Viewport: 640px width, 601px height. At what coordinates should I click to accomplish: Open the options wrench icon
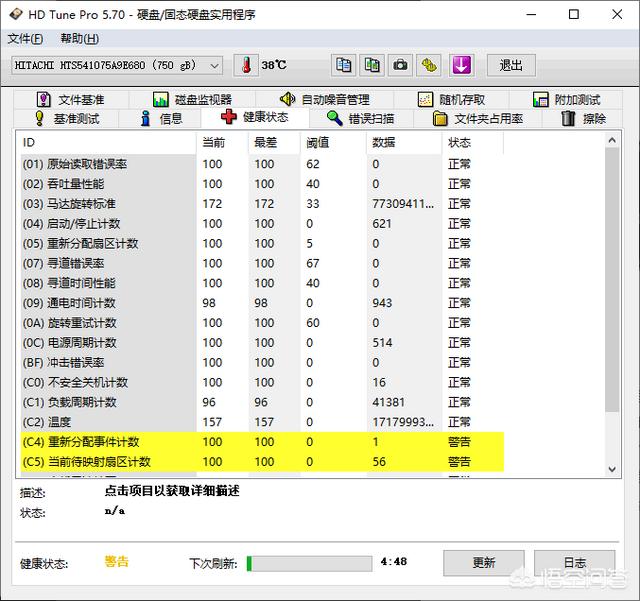click(429, 65)
